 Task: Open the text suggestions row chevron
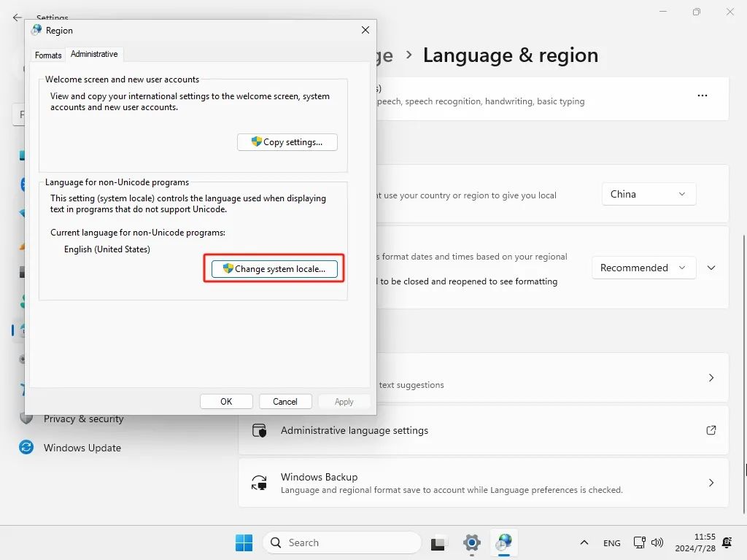[x=711, y=378]
